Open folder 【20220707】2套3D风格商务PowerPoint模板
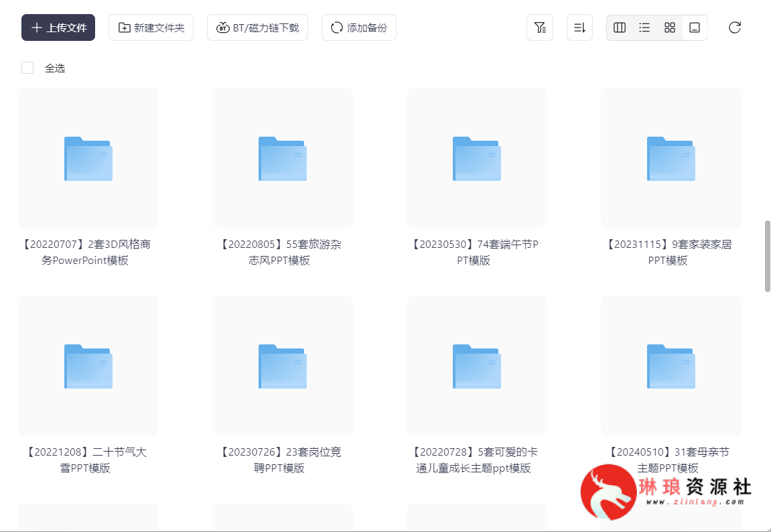The width and height of the screenshot is (771, 532). point(88,158)
